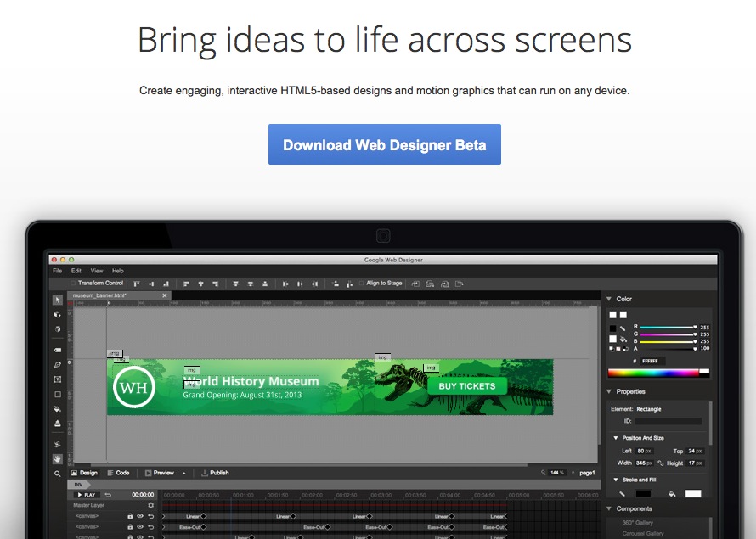Open the Master Layer settings gear

click(151, 505)
